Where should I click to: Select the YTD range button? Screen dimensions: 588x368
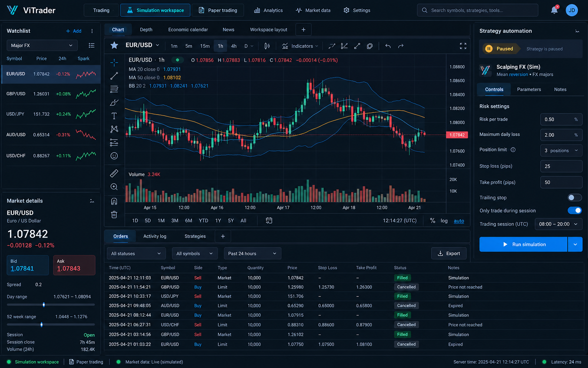[204, 220]
